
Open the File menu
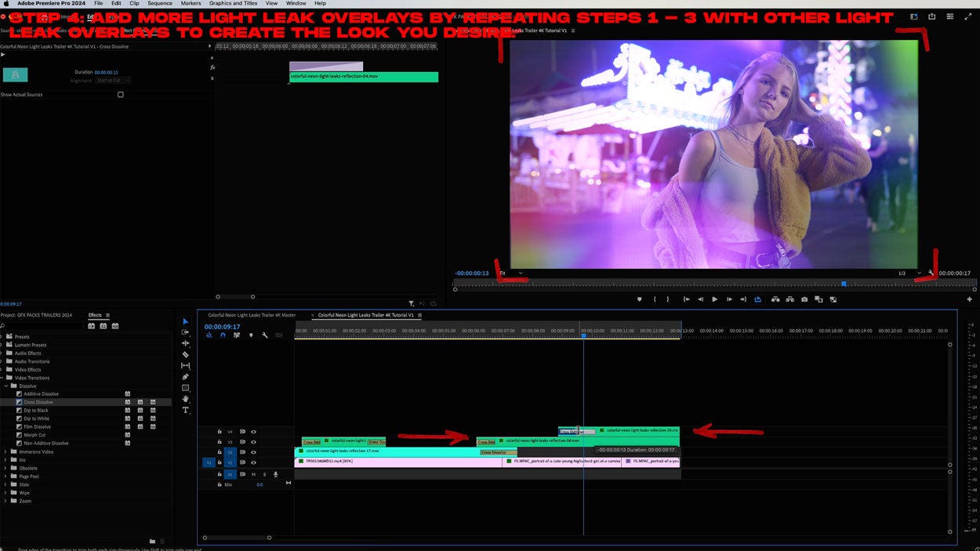coord(98,3)
